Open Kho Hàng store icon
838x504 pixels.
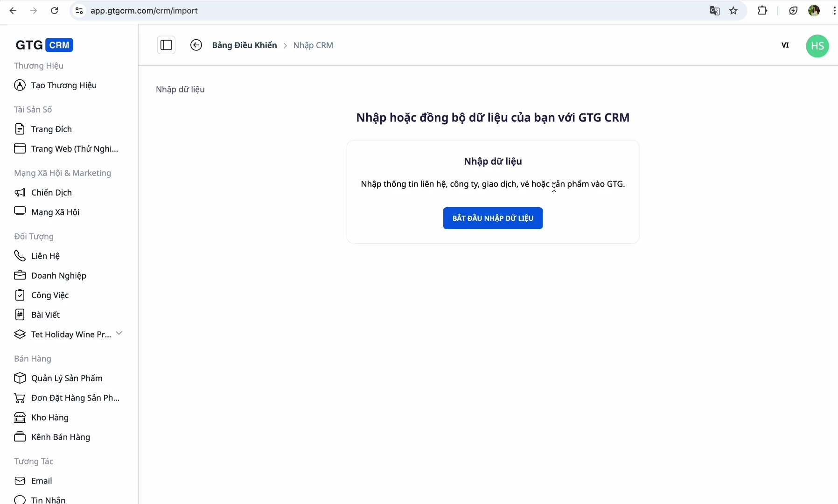[20, 418]
